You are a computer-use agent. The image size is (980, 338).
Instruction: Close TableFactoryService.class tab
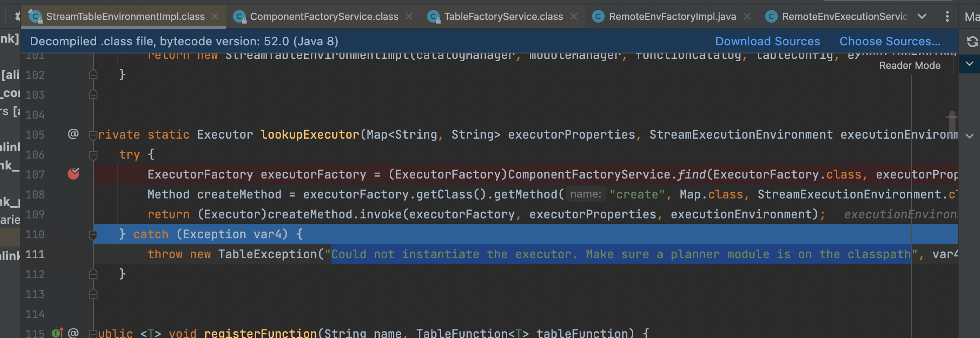(574, 17)
